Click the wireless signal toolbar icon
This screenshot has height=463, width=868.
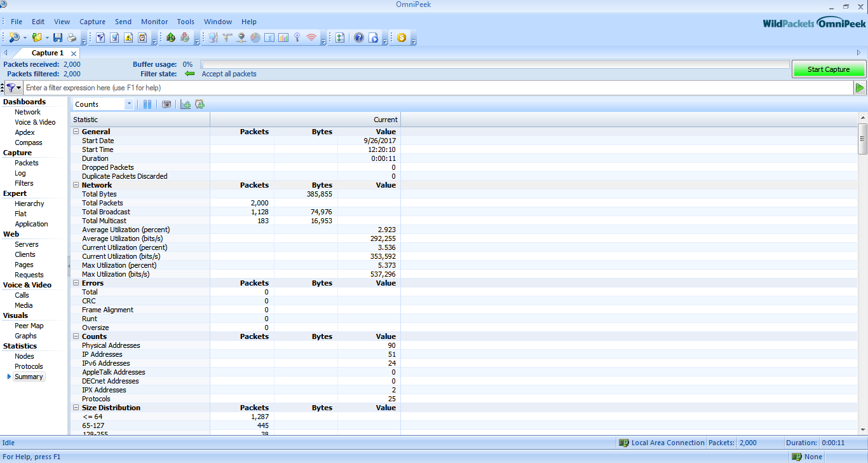pyautogui.click(x=311, y=38)
